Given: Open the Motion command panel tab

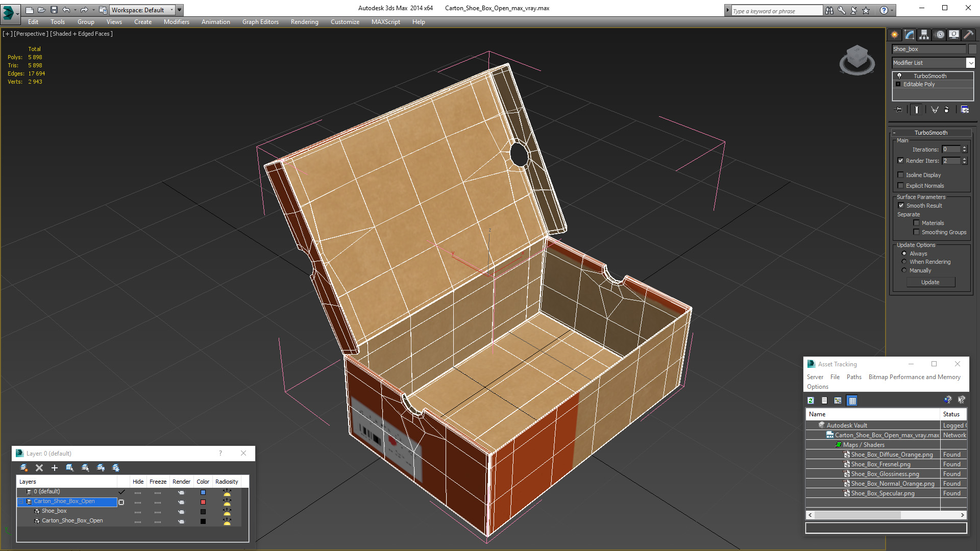Looking at the screenshot, I should 940,35.
